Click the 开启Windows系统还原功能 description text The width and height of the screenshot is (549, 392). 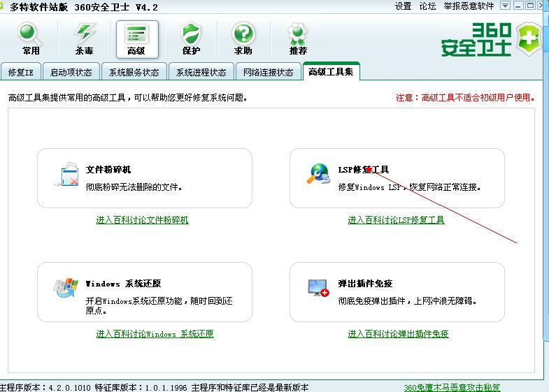[x=159, y=305]
